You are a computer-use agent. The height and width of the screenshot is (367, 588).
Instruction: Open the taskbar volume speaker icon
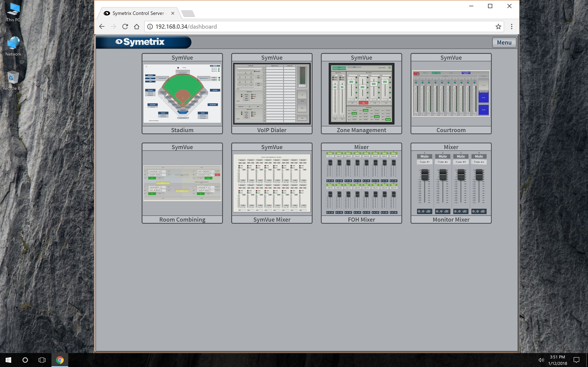click(x=541, y=360)
